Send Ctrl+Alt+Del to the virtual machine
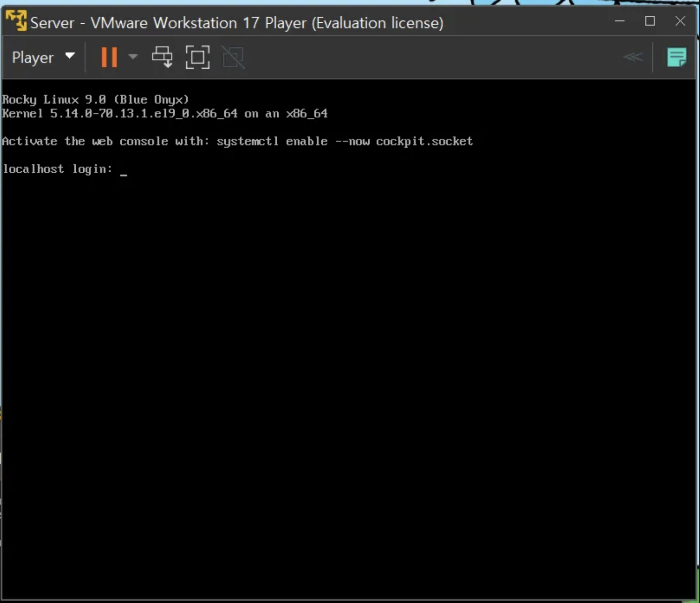Screen dimensions: 700x603 (162, 57)
